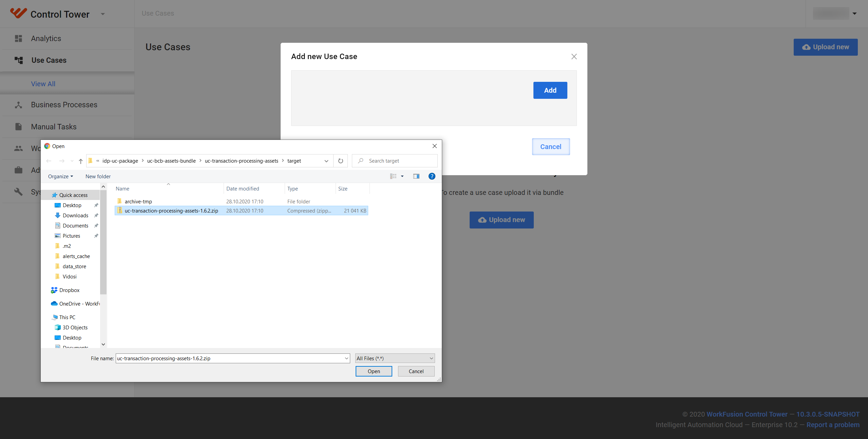Click the Control Tower logo icon
The width and height of the screenshot is (868, 439).
[18, 13]
